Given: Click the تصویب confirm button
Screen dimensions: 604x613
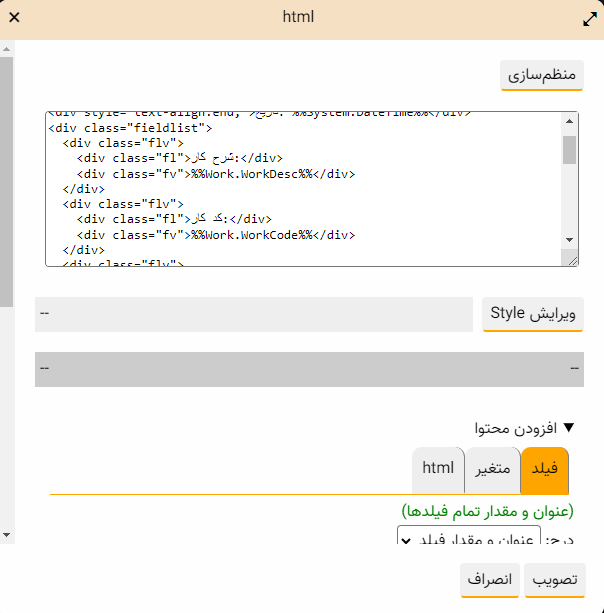Looking at the screenshot, I should [x=554, y=580].
